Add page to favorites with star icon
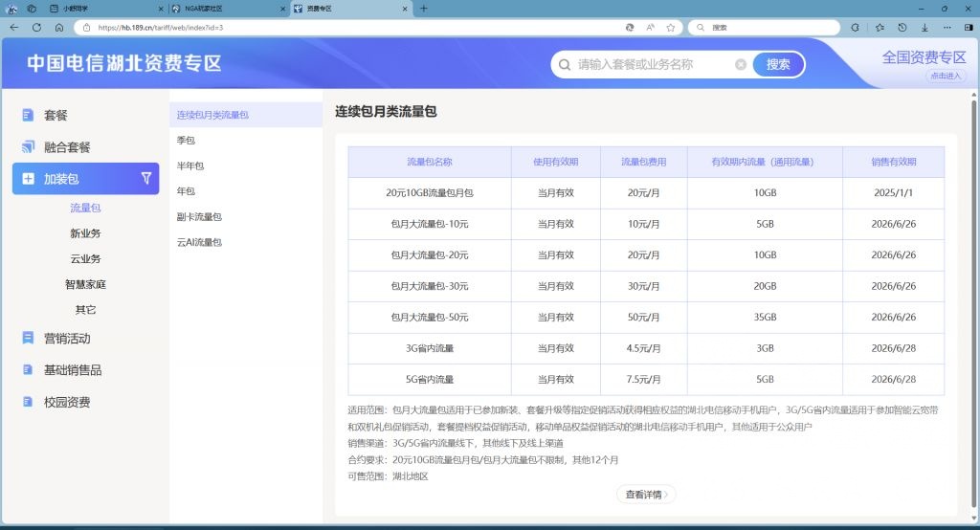The height and width of the screenshot is (530, 980). [x=672, y=28]
